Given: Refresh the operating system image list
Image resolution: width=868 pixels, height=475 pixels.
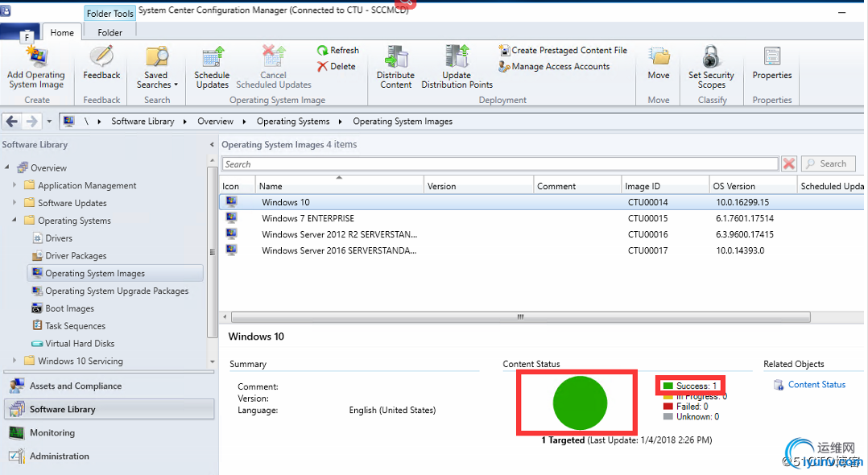Looking at the screenshot, I should (337, 51).
